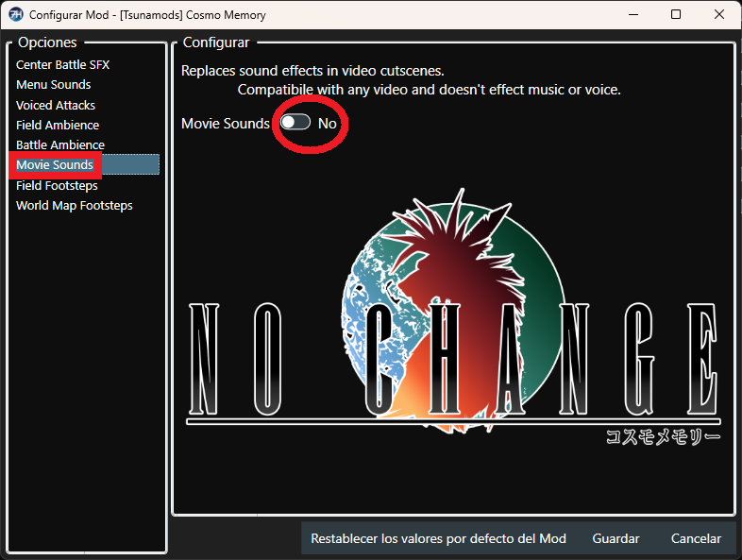Image resolution: width=742 pixels, height=560 pixels.
Task: Click the 7H app icon in title bar
Action: [16, 14]
